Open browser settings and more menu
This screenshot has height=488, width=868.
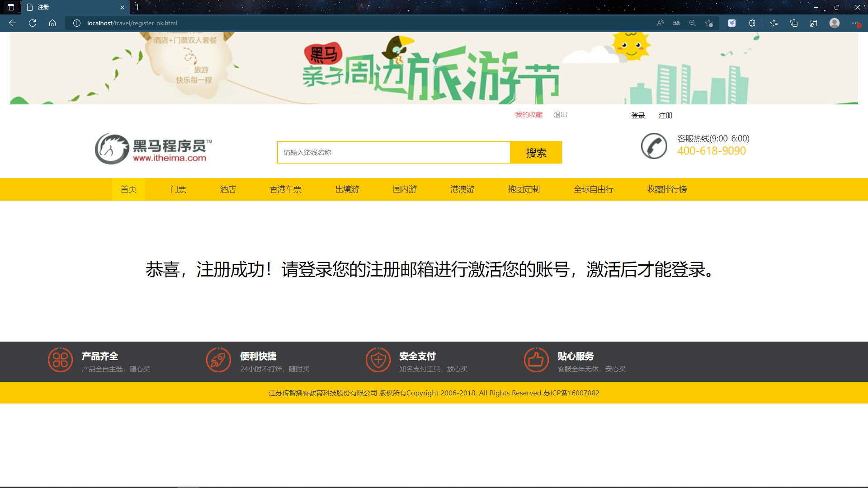[855, 23]
